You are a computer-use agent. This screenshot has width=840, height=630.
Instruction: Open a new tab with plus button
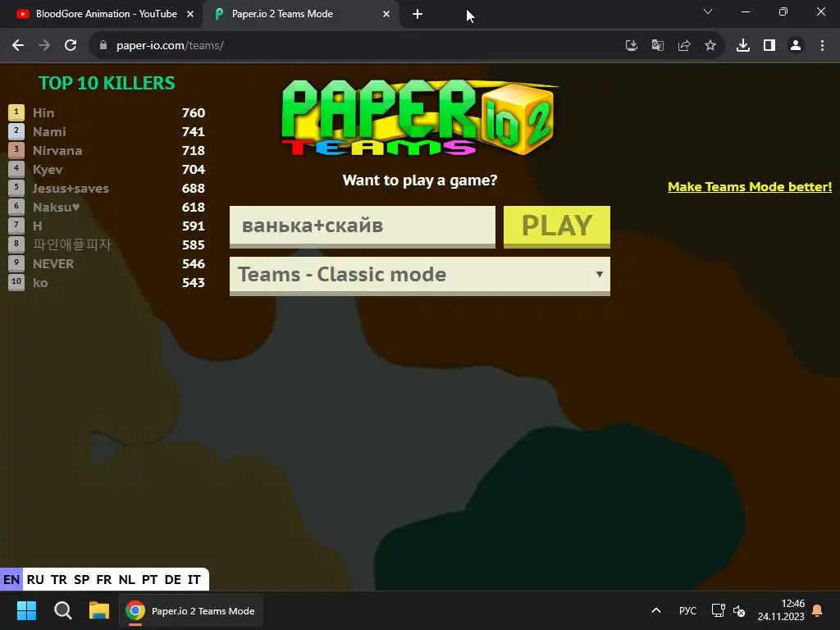coord(418,14)
